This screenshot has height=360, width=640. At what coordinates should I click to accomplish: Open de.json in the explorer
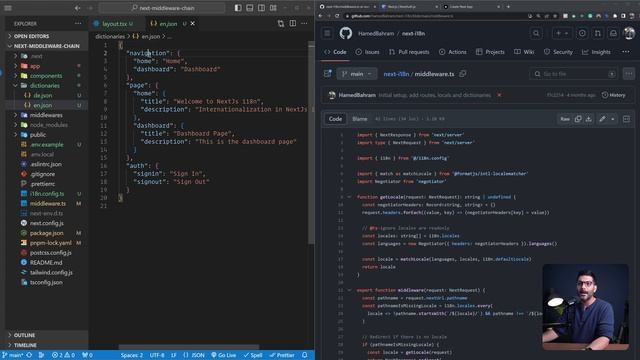click(42, 95)
